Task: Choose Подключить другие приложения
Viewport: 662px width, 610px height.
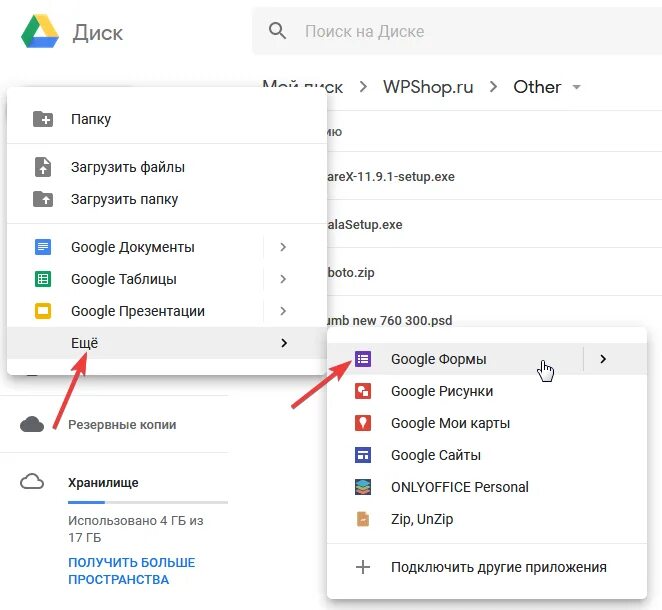Action: click(x=487, y=567)
